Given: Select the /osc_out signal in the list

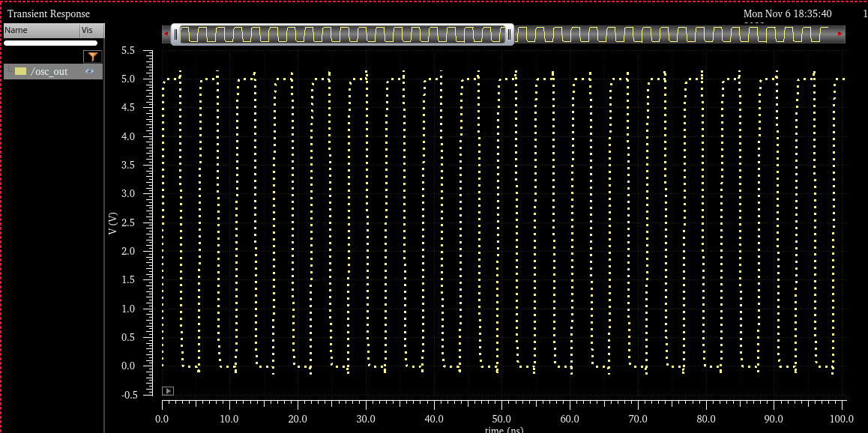Looking at the screenshot, I should pyautogui.click(x=49, y=71).
